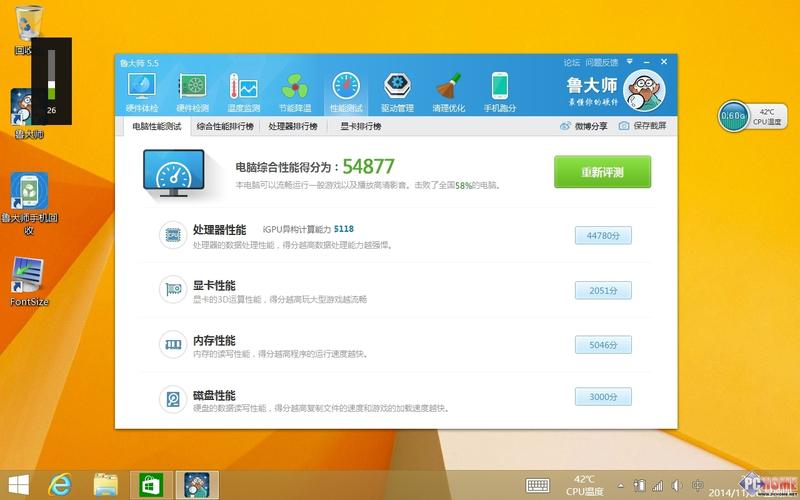
Task: Open the Windows Start button
Action: tap(19, 485)
